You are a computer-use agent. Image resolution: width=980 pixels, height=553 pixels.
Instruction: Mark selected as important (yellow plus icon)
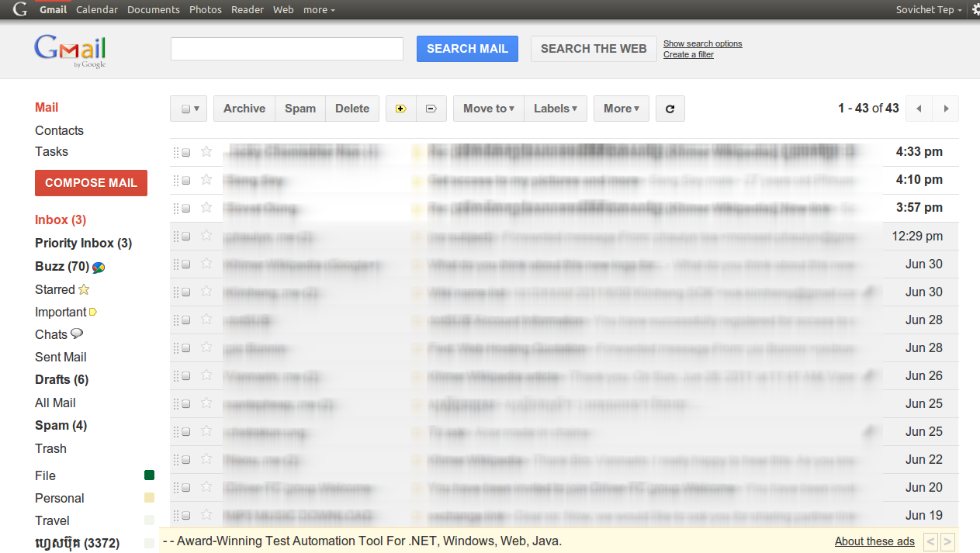point(400,109)
